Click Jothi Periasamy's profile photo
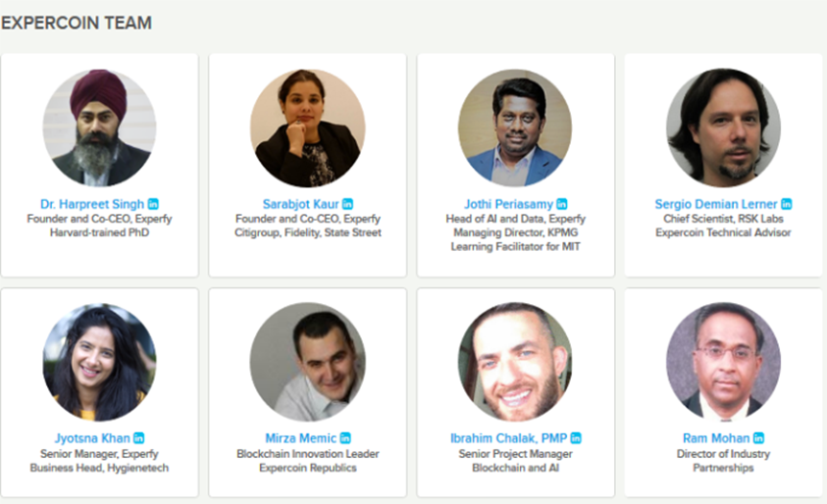 (515, 128)
